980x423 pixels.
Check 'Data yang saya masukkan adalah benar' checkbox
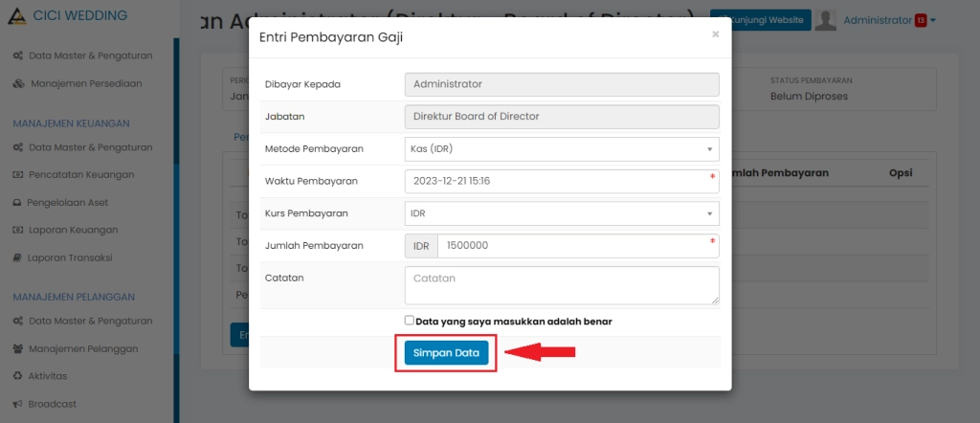410,321
